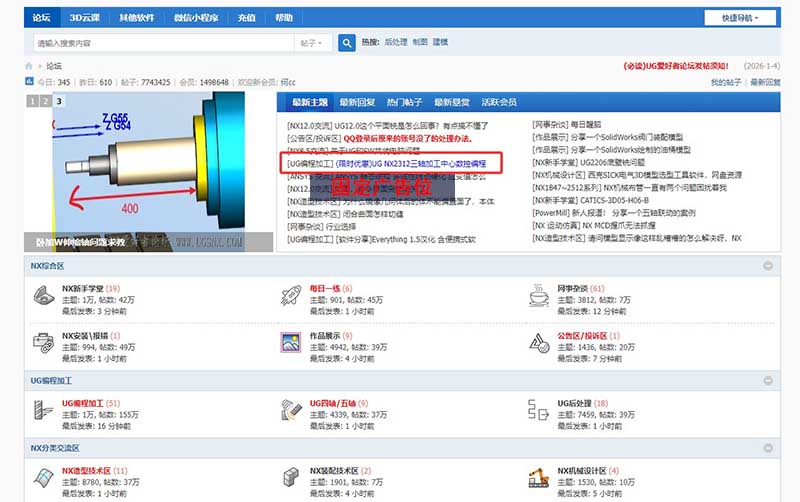Click the 网事杂谈 coffee cup icon

click(541, 295)
